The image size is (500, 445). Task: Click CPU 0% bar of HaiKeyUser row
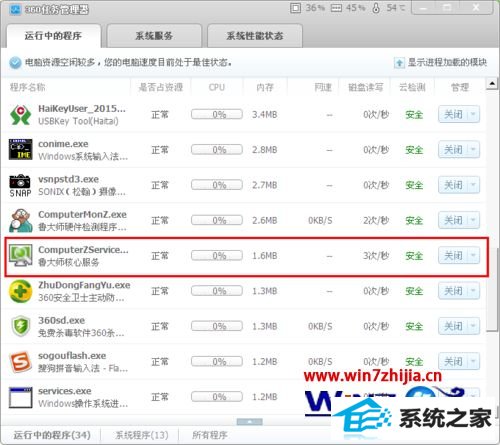click(x=217, y=114)
